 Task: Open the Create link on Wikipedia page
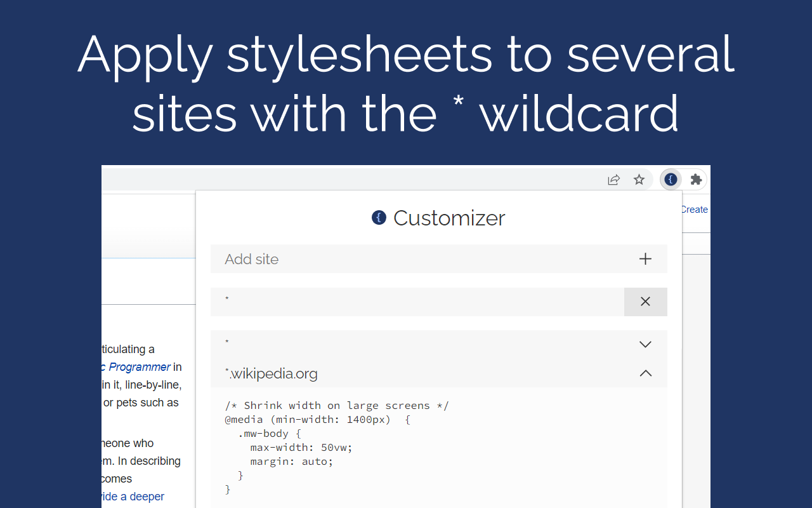point(694,210)
